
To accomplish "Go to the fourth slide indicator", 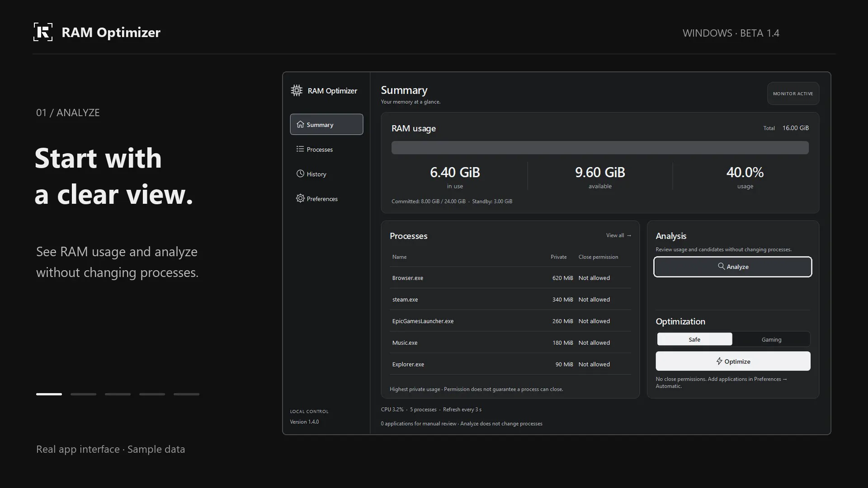I will pos(152,394).
